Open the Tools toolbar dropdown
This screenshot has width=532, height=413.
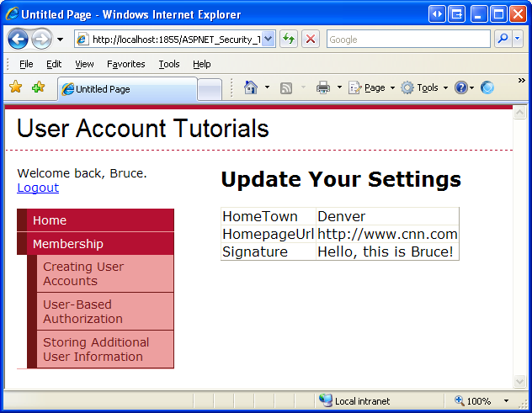tap(424, 87)
